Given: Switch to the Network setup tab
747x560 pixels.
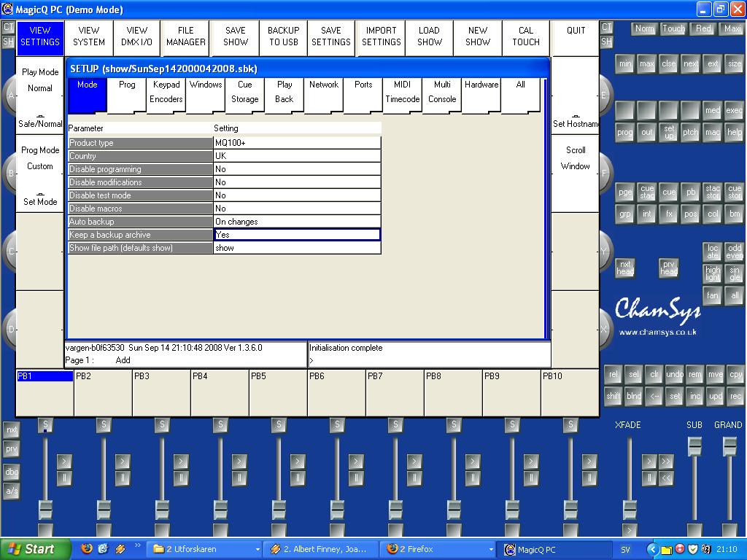Looking at the screenshot, I should pyautogui.click(x=323, y=94).
